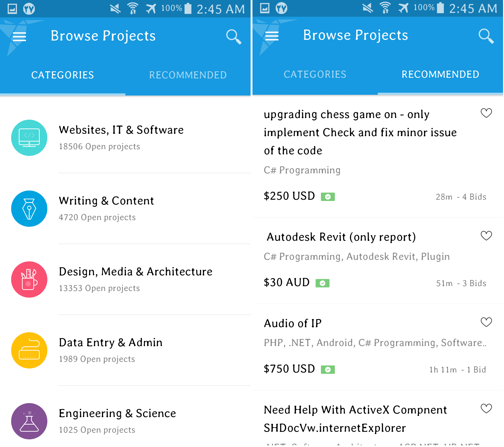This screenshot has width=504, height=447.
Task: Switch to Categories tab on right screen
Action: 315,74
